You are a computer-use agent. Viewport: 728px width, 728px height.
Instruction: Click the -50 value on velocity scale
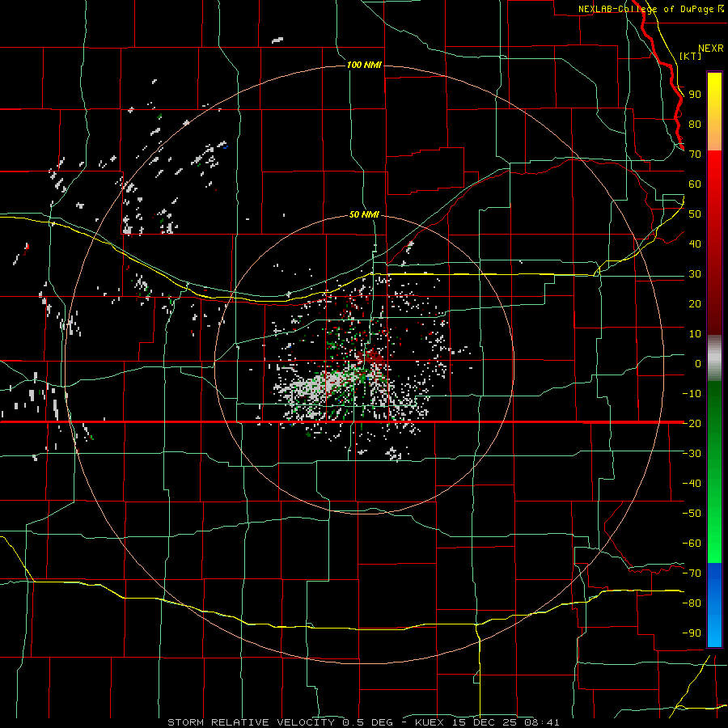pos(692,513)
